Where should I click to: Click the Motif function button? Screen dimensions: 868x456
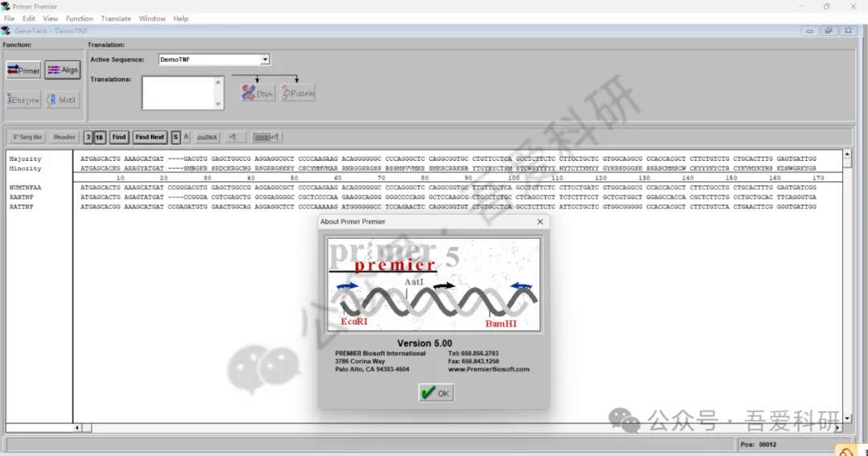(63, 100)
